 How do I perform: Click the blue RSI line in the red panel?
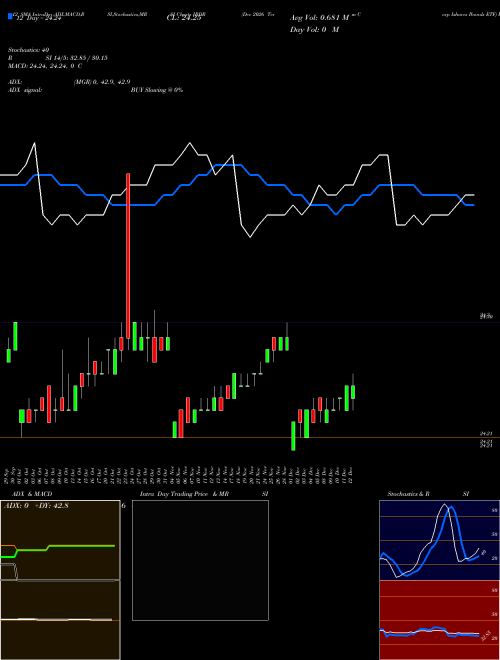(x=429, y=632)
